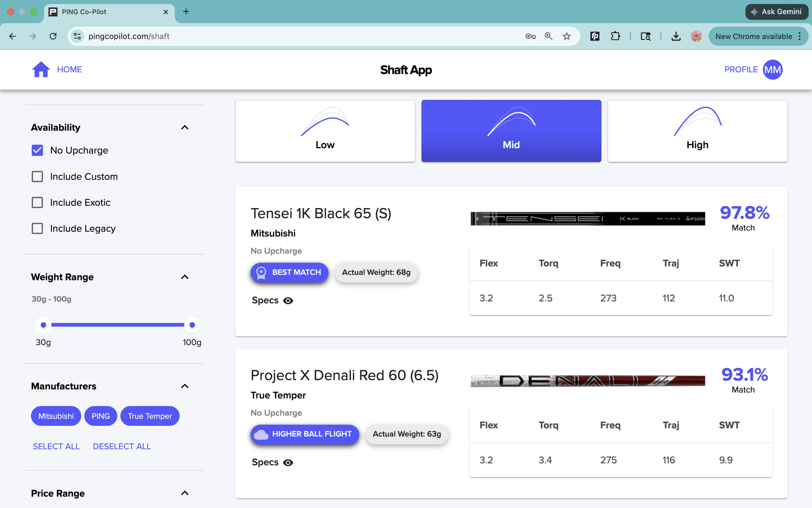This screenshot has width=812, height=508.
Task: Click the Denali Red shaft image
Action: (x=588, y=381)
